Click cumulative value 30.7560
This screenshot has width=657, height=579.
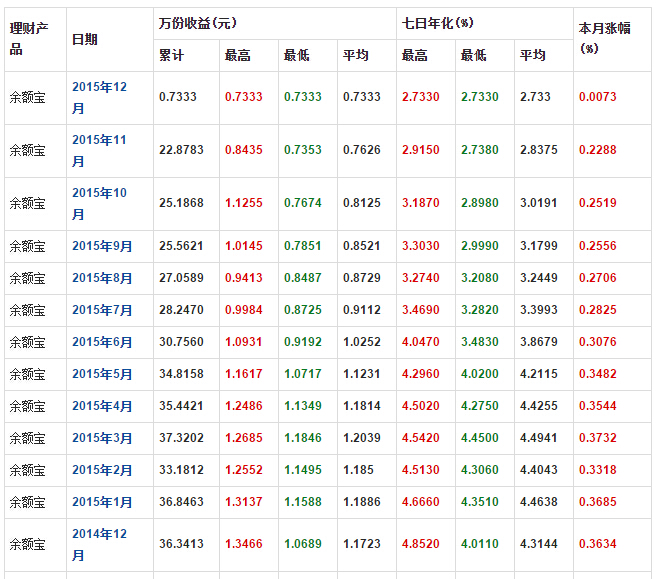click(181, 342)
